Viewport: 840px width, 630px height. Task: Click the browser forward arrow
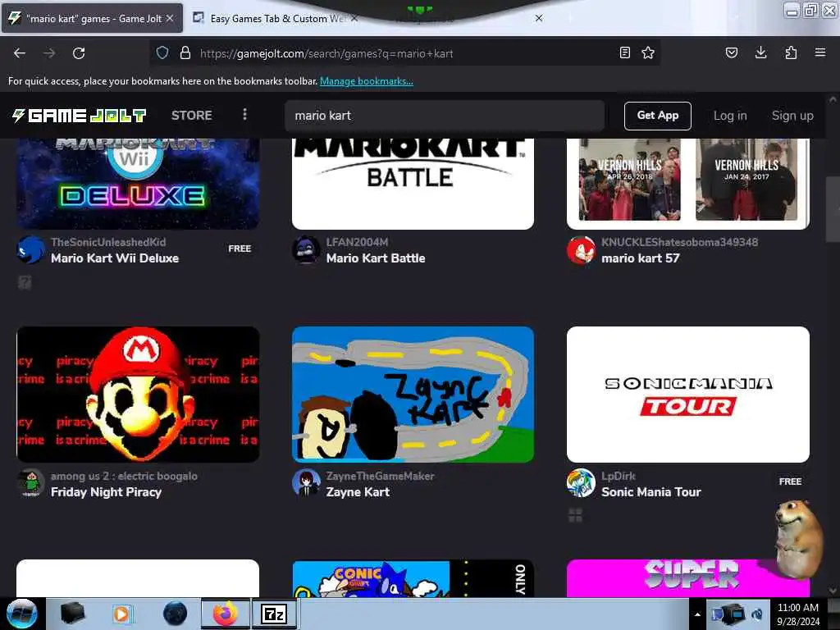49,53
